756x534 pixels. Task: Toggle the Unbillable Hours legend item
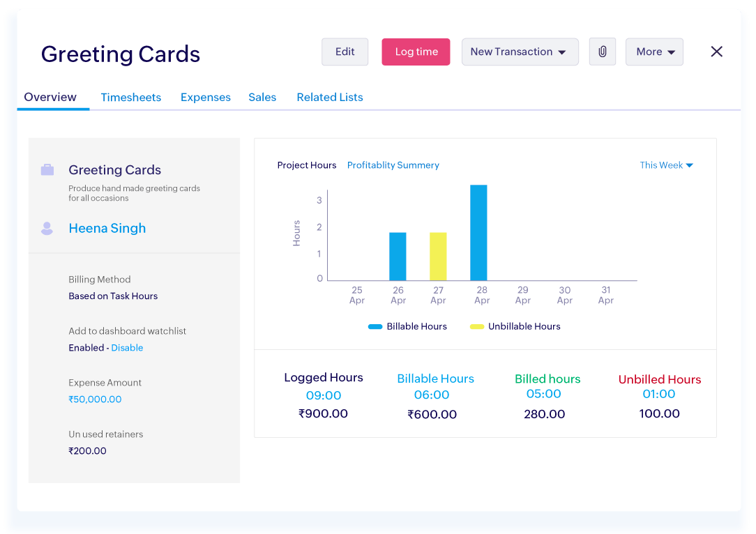click(515, 326)
